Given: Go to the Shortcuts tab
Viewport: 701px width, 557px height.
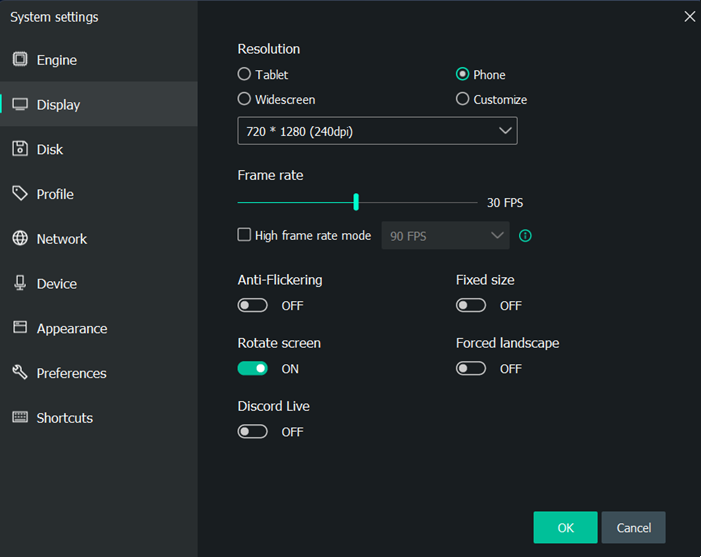Looking at the screenshot, I should (99, 417).
